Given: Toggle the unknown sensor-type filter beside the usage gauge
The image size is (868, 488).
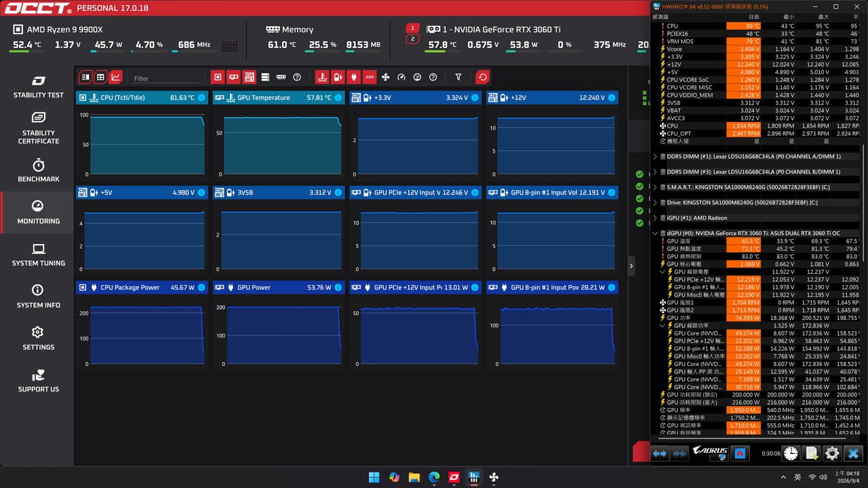Looking at the screenshot, I should [433, 77].
